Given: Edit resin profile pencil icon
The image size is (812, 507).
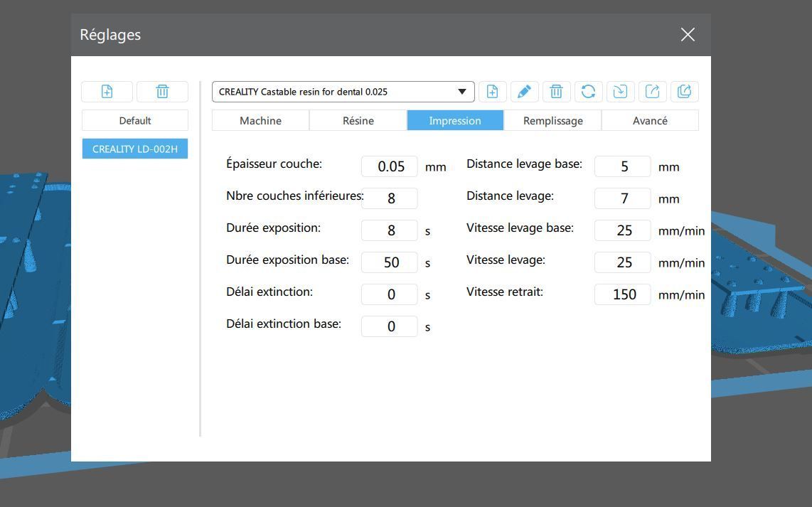Looking at the screenshot, I should tap(524, 92).
